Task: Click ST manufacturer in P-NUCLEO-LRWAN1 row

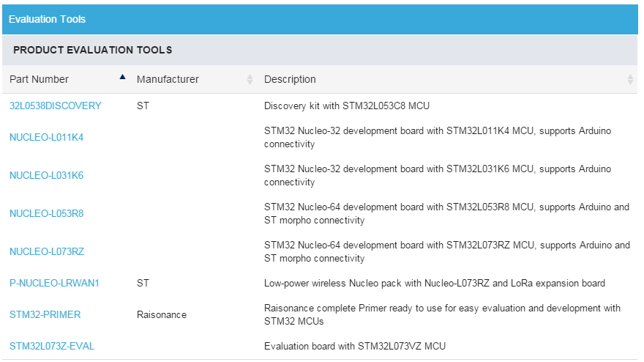Action: click(x=143, y=284)
